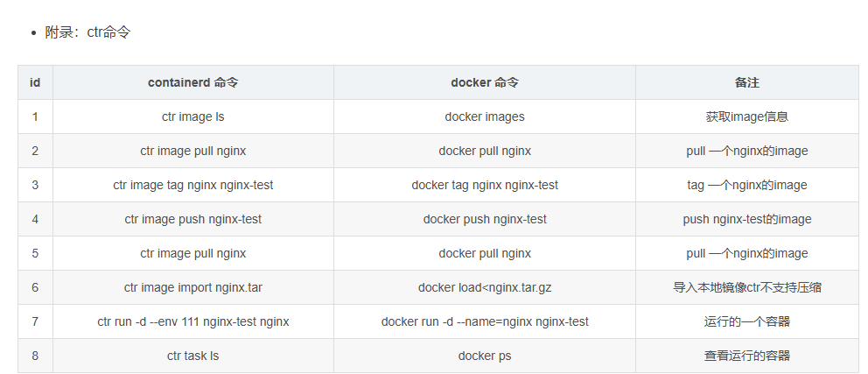The image size is (868, 374).
Task: Click the 'containerd 命令' column header
Action: point(192,82)
